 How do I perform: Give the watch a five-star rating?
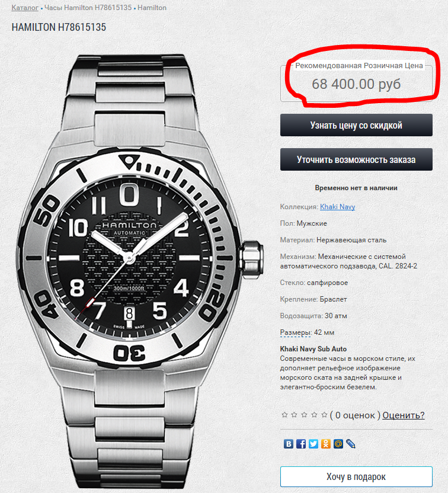point(324,415)
